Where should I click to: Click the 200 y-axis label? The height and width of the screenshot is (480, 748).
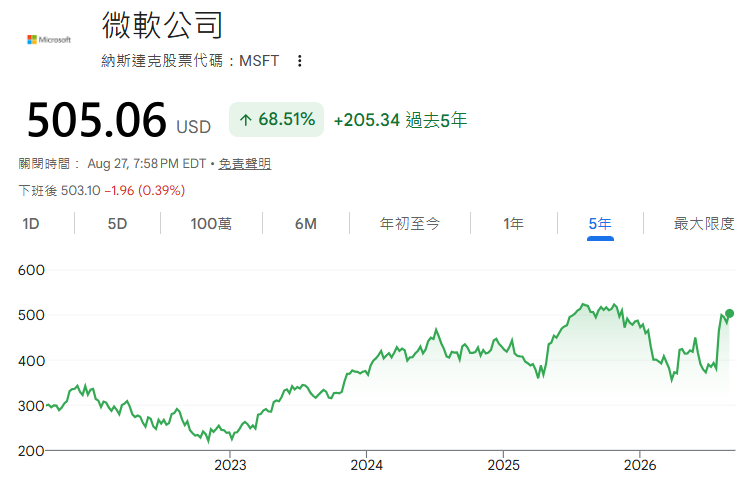click(x=31, y=450)
